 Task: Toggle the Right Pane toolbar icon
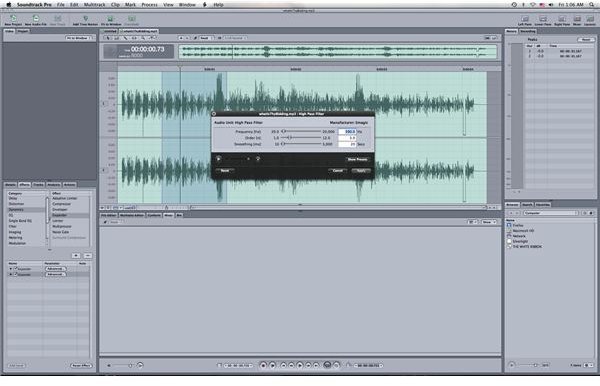[x=562, y=19]
